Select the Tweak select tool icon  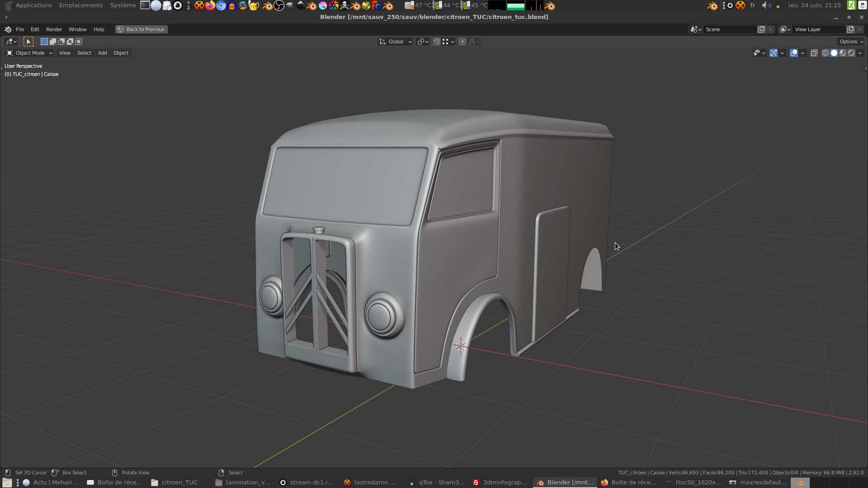coord(28,42)
